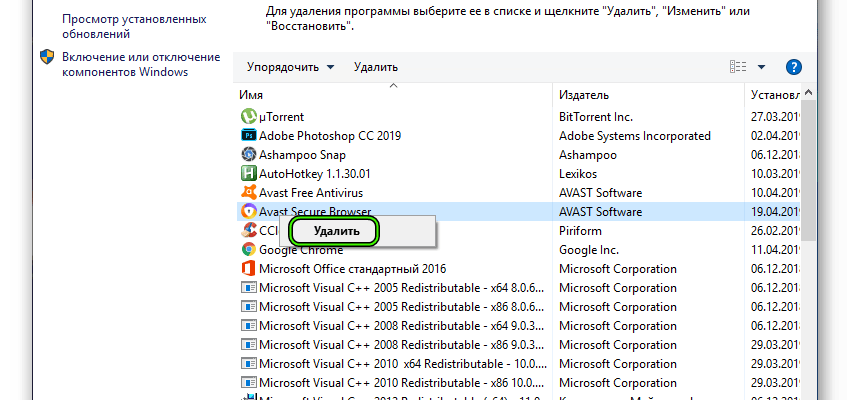This screenshot has width=850, height=400.
Task: Click the Ashampoo Snap icon
Action: [249, 155]
